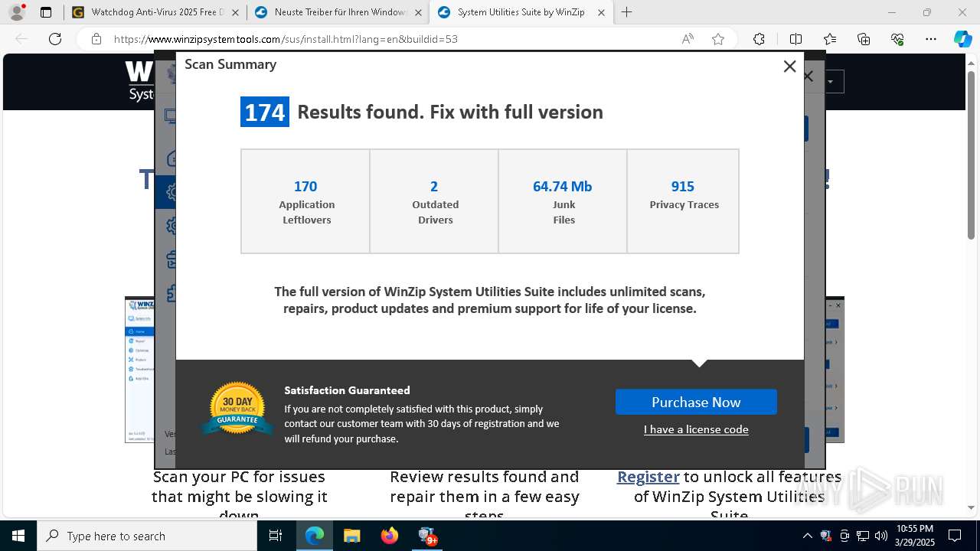
Task: Open the dropdown arrow in page header
Action: [830, 81]
